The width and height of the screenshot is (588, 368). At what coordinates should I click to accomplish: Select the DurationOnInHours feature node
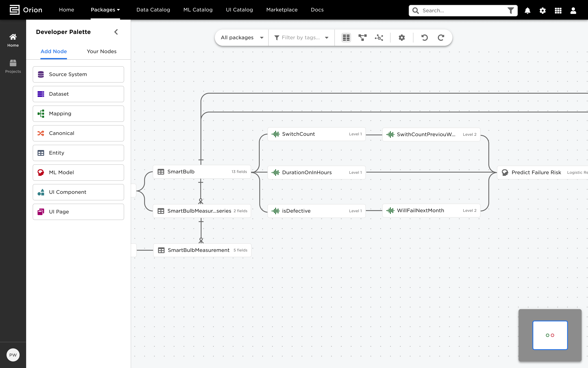click(x=316, y=172)
